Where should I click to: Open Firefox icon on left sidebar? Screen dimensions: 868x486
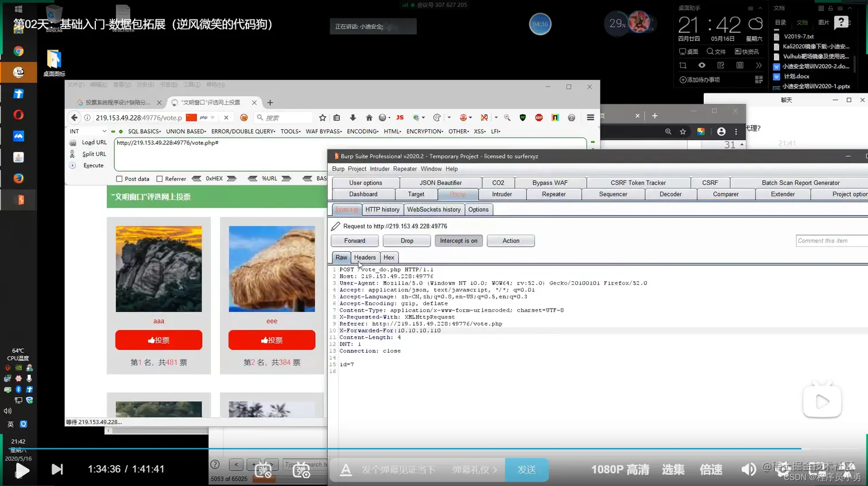tap(18, 178)
